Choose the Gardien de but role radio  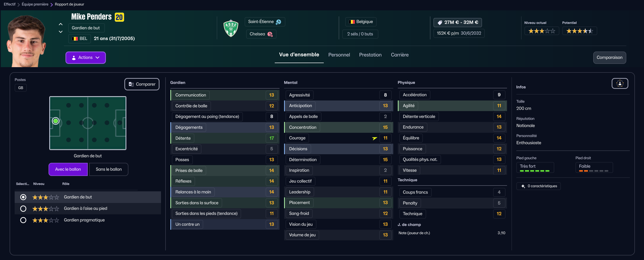tap(23, 197)
